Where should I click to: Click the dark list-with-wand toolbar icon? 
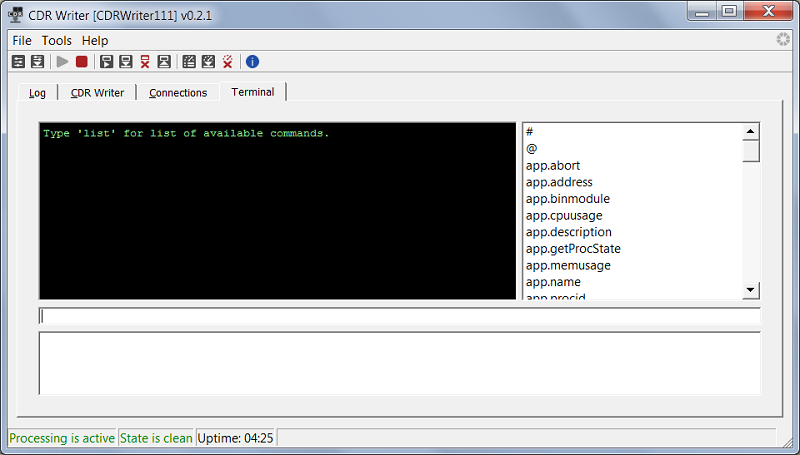click(x=189, y=62)
